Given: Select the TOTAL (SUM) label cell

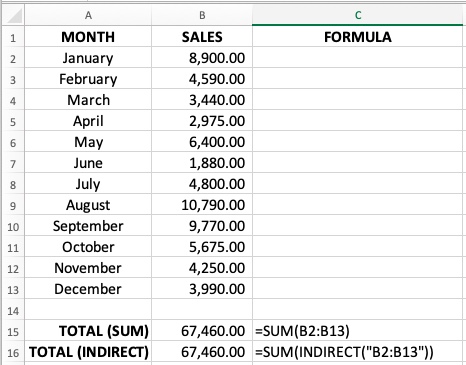Looking at the screenshot, I should pos(88,331).
